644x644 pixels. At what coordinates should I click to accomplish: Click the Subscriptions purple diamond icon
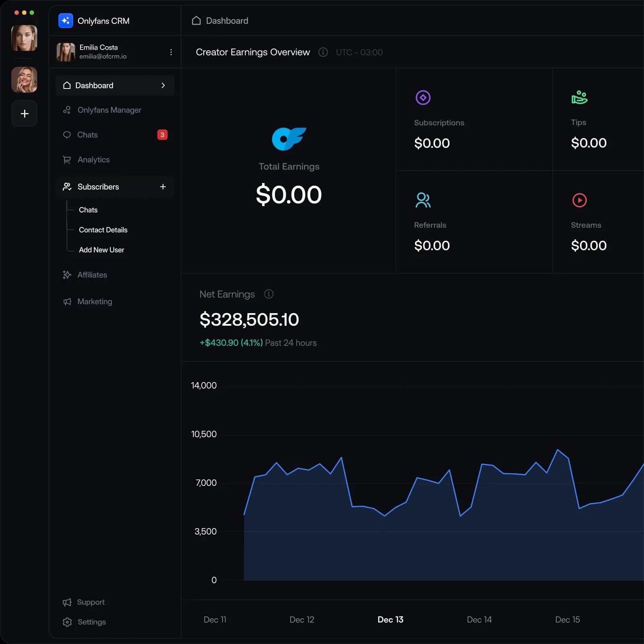[x=423, y=97]
